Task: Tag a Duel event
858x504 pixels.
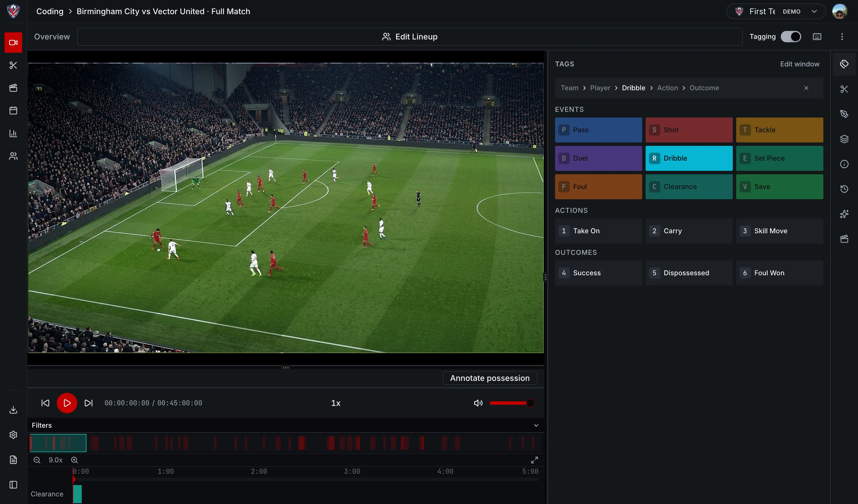Action: point(598,158)
